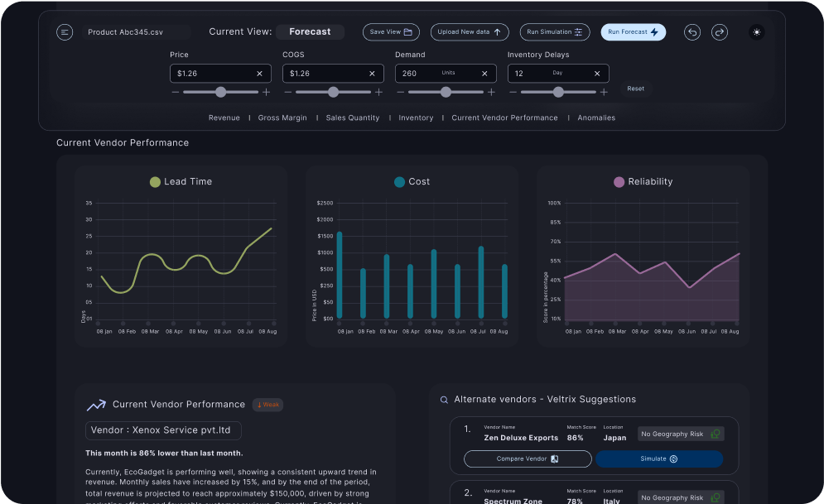This screenshot has width=824, height=504.
Task: Open the Sales Quantity section
Action: tap(353, 118)
